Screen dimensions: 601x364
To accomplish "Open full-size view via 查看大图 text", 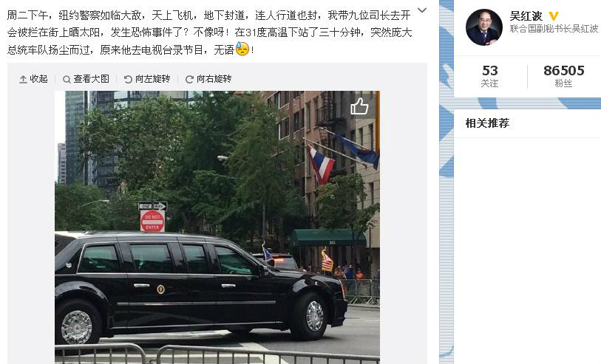I will 91,79.
